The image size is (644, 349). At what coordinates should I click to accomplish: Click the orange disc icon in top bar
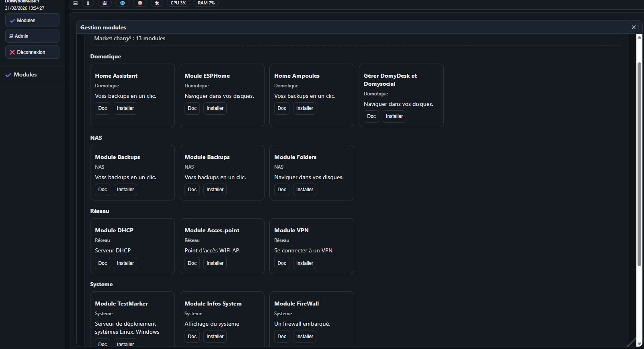click(140, 3)
